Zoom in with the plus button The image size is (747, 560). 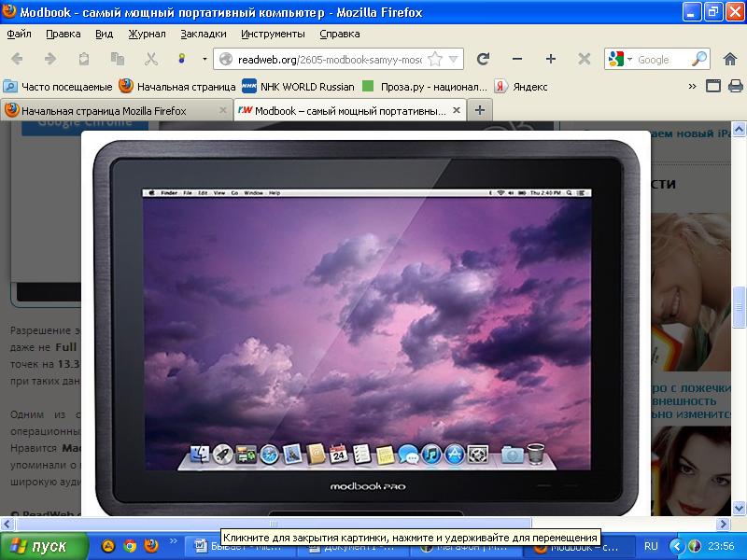[x=551, y=59]
